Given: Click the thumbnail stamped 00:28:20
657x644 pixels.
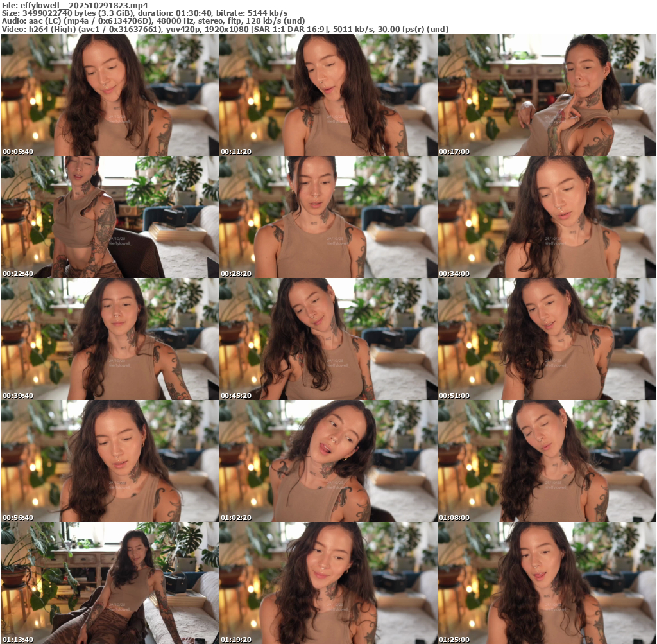Looking at the screenshot, I should pos(328,217).
